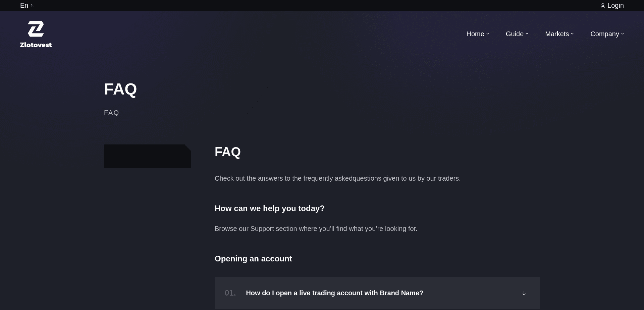Viewport: 644px width, 310px height.
Task: Click the chevron arrow beside Company
Action: [x=623, y=34]
